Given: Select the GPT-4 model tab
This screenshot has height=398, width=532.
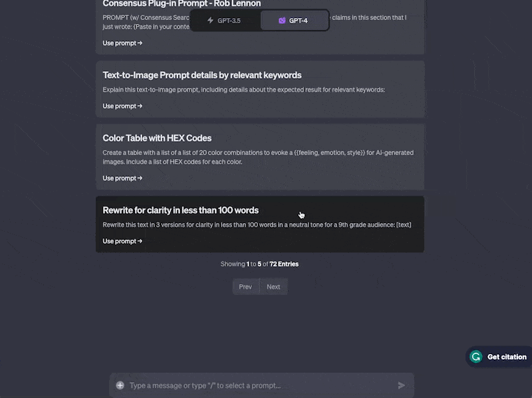Looking at the screenshot, I should pos(294,21).
